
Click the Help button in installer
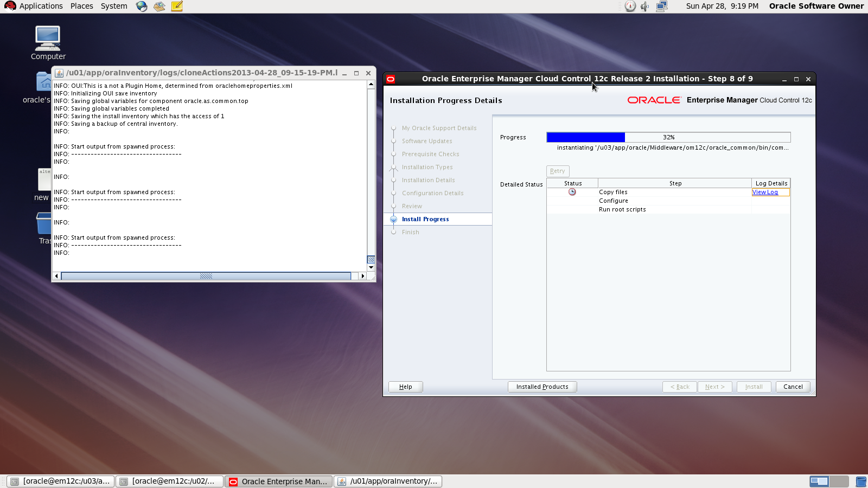[x=405, y=387]
